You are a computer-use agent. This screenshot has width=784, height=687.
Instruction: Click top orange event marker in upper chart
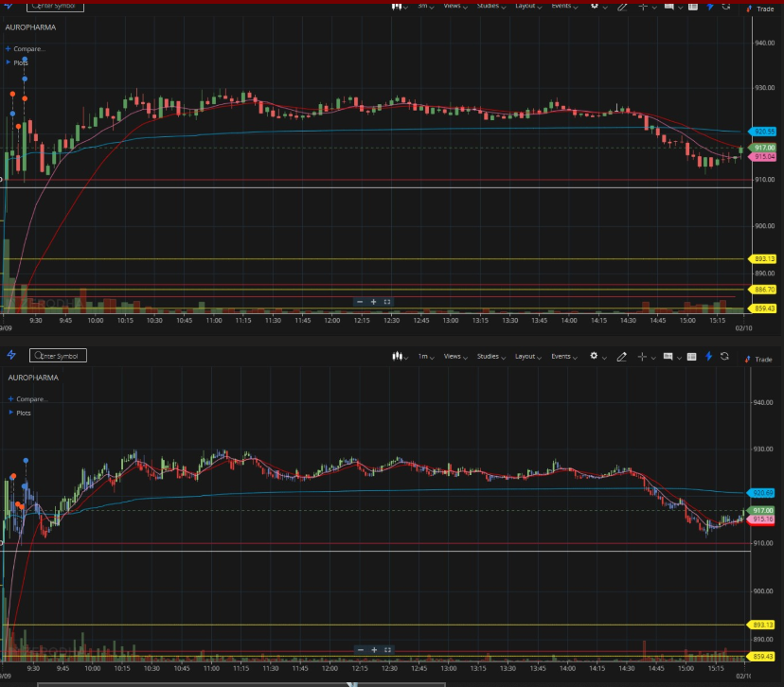pos(12,94)
